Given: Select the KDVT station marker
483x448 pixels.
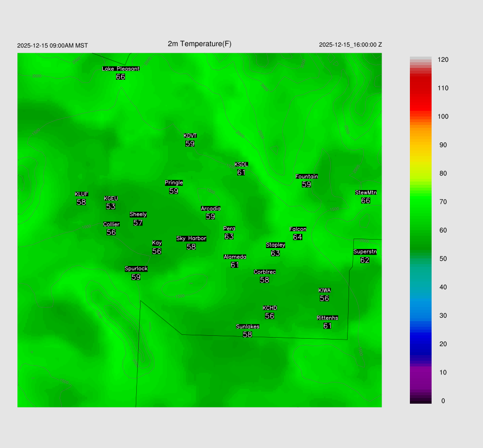Looking at the screenshot, I should tap(190, 136).
